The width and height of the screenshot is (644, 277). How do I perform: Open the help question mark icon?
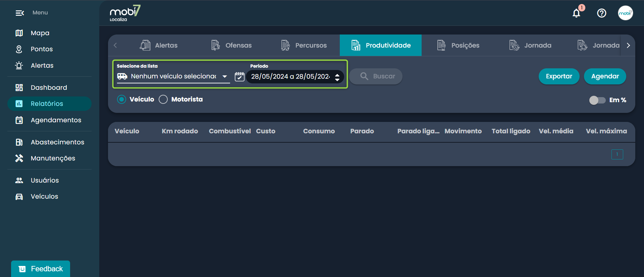[601, 13]
